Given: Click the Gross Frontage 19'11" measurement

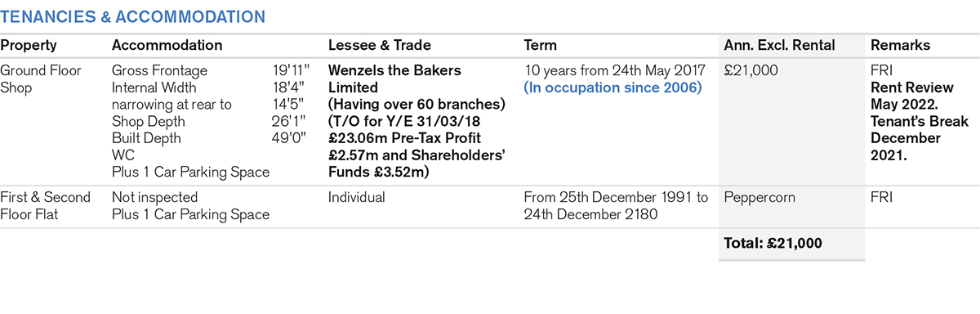Looking at the screenshot, I should click(x=211, y=71).
